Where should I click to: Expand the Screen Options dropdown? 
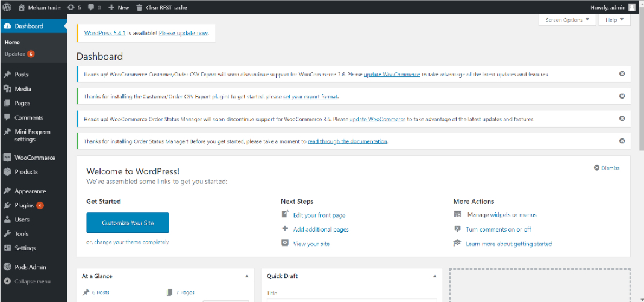pyautogui.click(x=567, y=20)
